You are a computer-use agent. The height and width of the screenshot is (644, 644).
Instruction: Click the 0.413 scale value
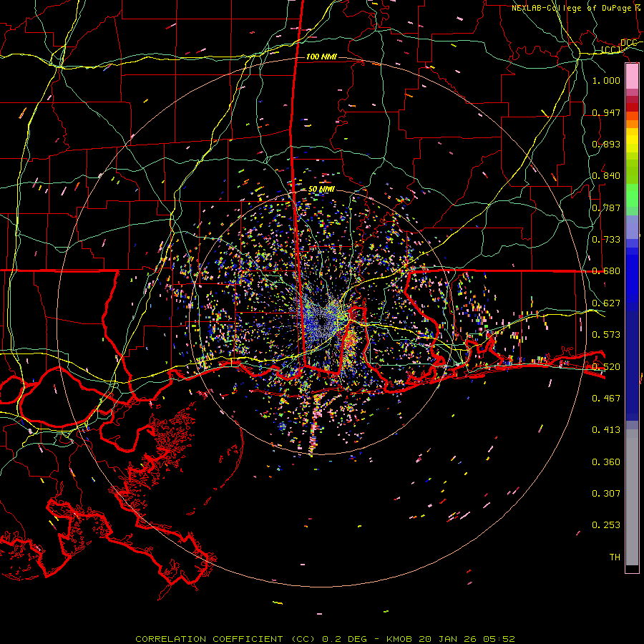point(606,429)
